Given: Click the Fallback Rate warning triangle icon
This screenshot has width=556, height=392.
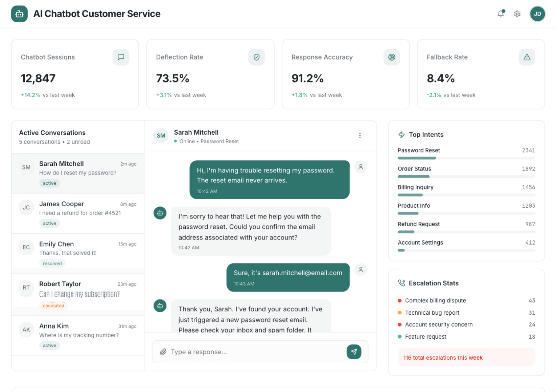Looking at the screenshot, I should pyautogui.click(x=527, y=57).
